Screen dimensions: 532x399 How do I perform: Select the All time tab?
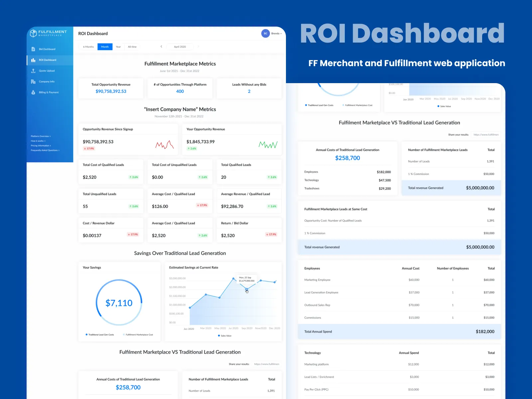point(132,47)
